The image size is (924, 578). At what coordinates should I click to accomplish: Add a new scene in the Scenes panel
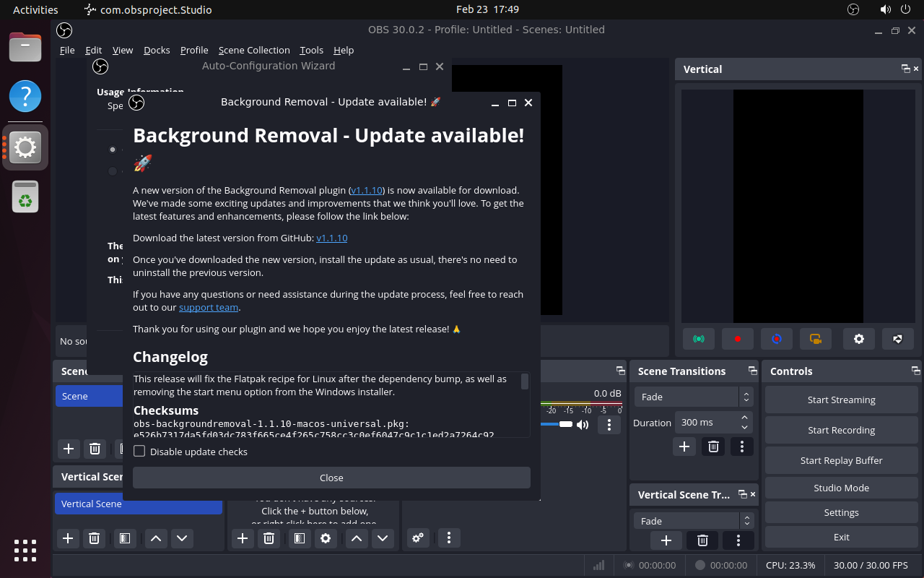click(69, 449)
